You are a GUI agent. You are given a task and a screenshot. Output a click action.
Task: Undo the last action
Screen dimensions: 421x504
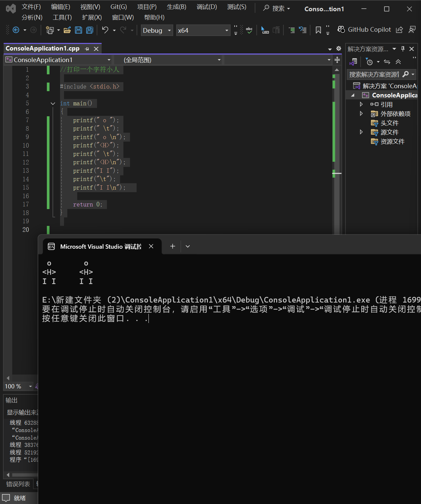click(105, 30)
